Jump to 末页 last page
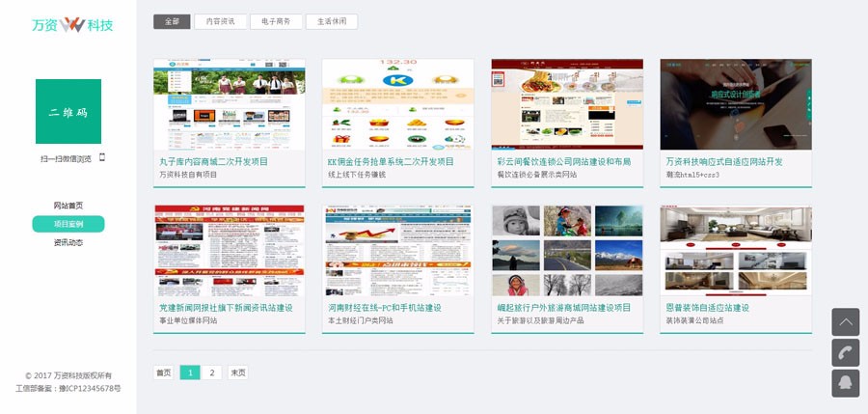 pos(237,373)
